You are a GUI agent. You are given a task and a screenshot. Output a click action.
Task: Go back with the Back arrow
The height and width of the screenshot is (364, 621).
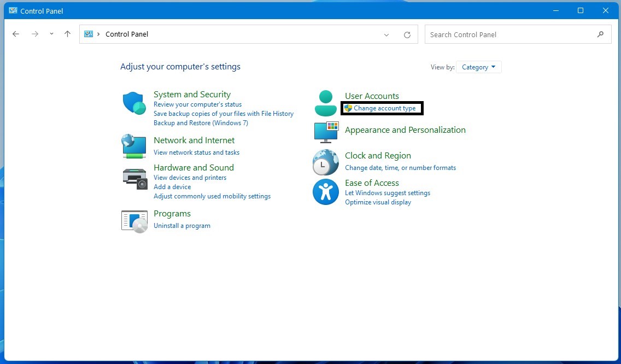[16, 34]
